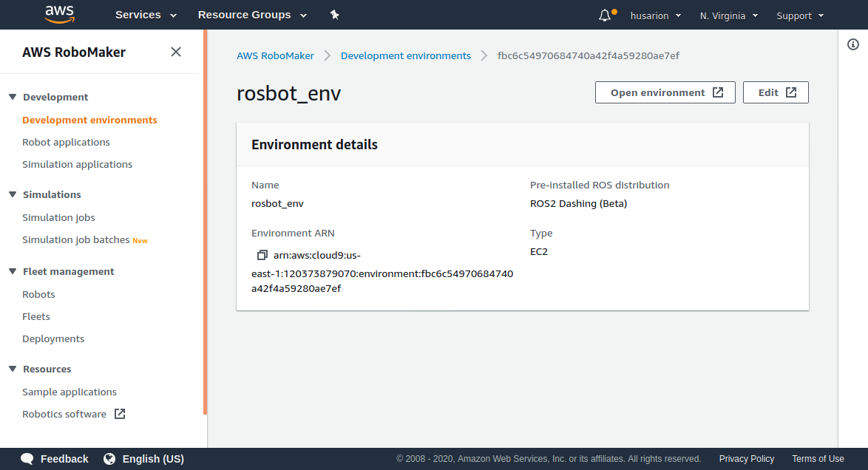The height and width of the screenshot is (470, 868).
Task: Collapse the Resources section
Action: click(13, 369)
